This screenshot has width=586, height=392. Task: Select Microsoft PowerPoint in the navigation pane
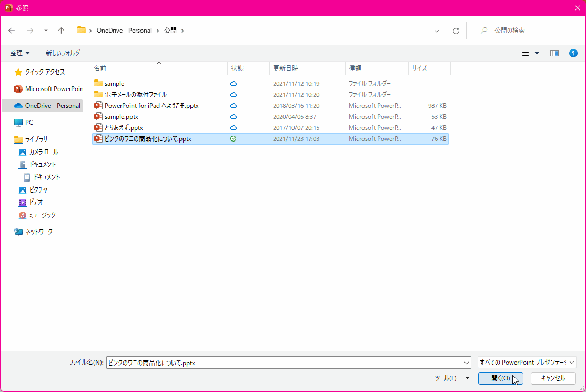pyautogui.click(x=47, y=89)
